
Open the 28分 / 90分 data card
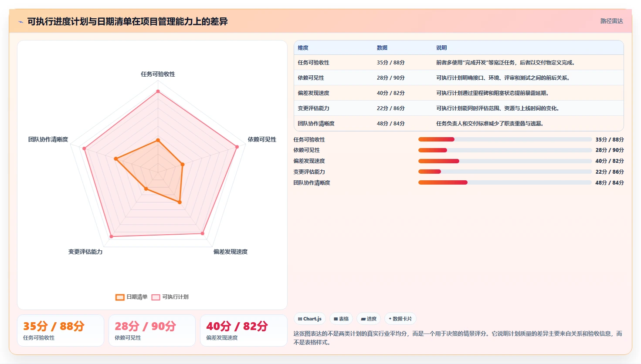152,330
